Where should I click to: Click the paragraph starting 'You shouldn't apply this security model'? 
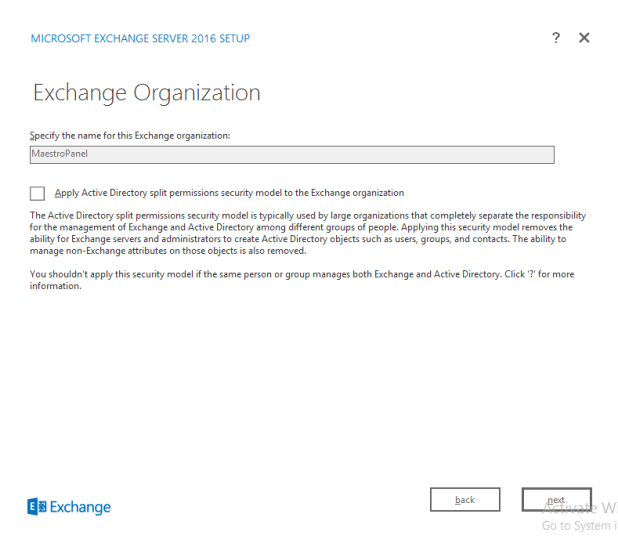pos(302,280)
